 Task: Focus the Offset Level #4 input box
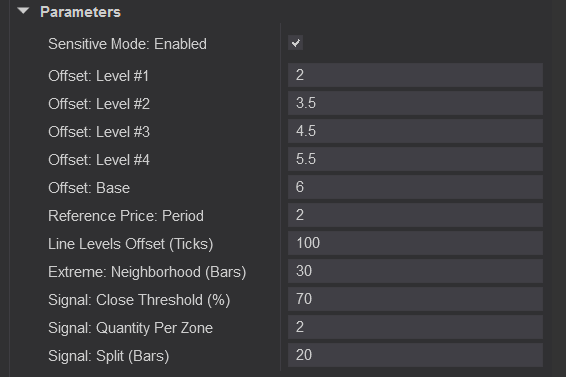[415, 159]
